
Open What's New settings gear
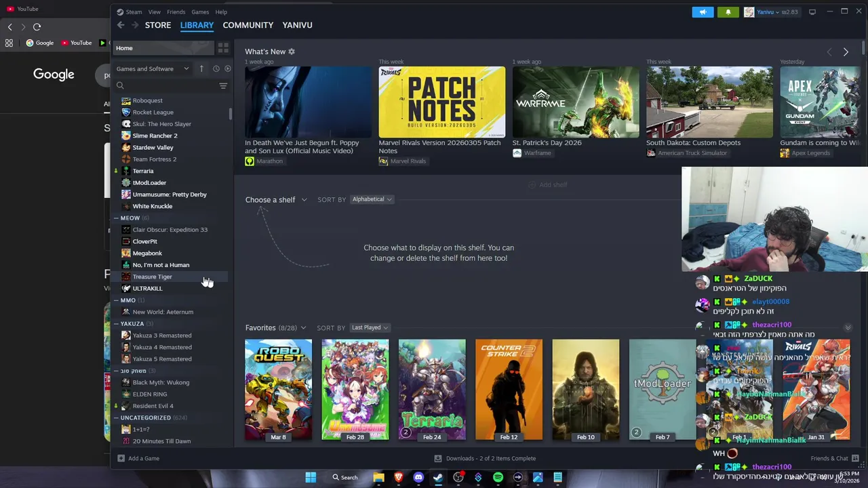[x=292, y=52]
